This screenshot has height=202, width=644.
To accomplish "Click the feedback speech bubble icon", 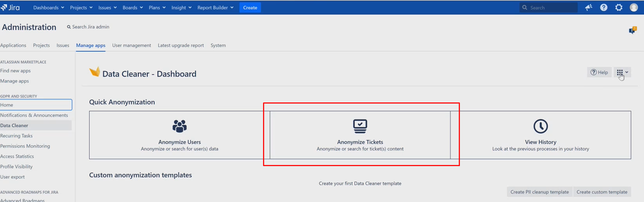I will coord(633,30).
